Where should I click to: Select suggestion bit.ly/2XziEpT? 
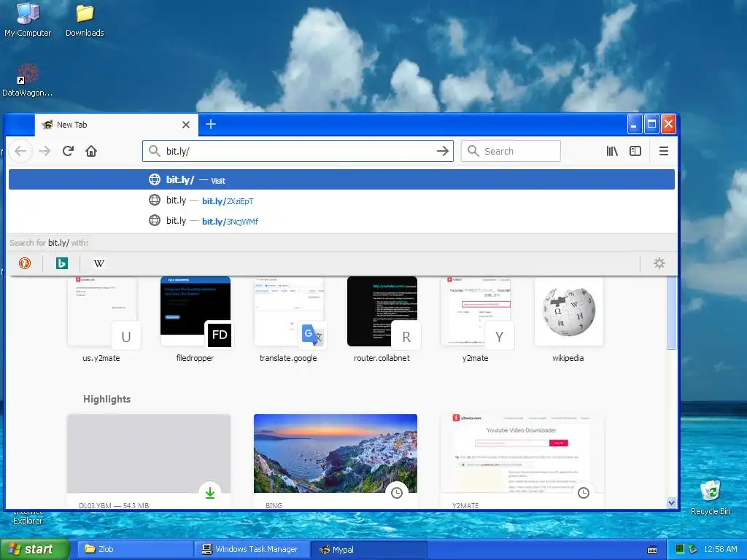tap(341, 201)
